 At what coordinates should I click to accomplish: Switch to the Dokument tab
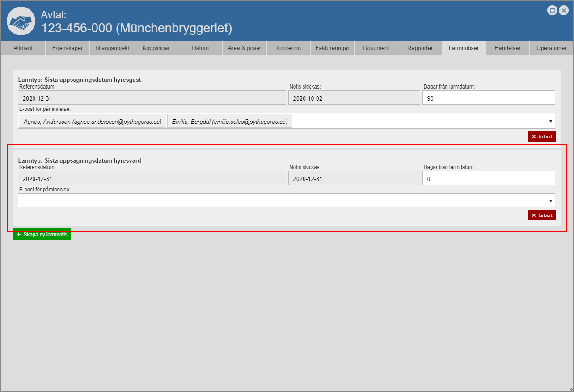pyautogui.click(x=376, y=48)
